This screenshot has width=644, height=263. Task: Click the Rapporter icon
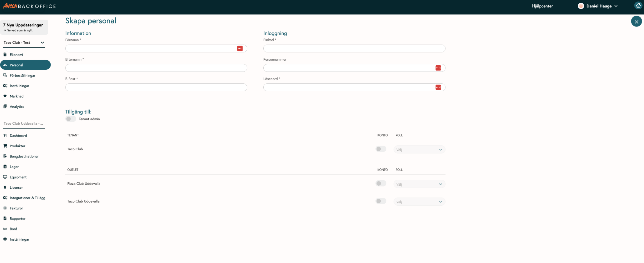[x=5, y=219]
